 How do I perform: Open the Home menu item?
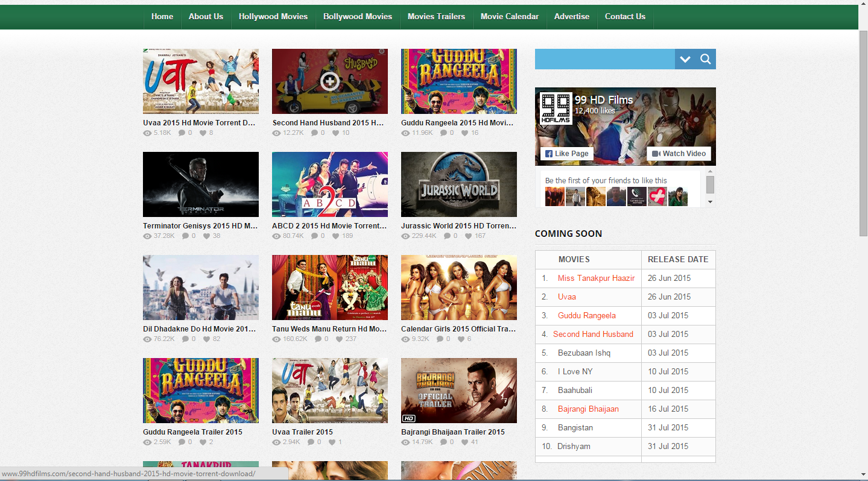[162, 17]
